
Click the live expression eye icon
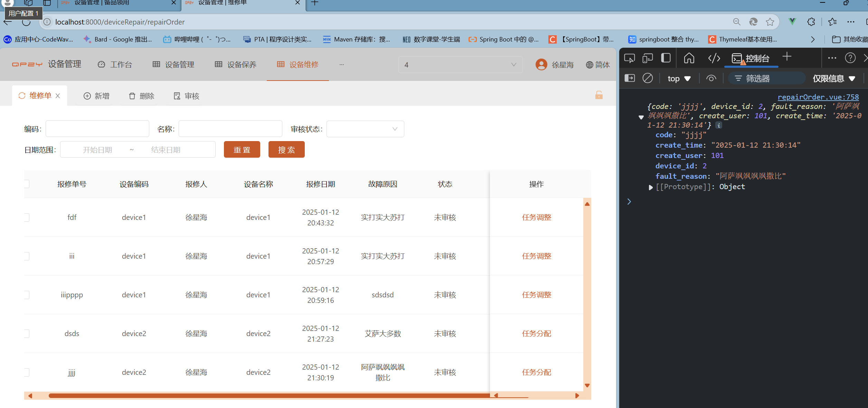click(x=711, y=78)
